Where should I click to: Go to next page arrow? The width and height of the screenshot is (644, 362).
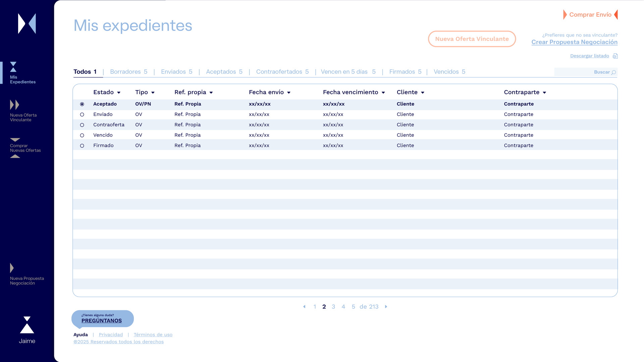tap(386, 307)
